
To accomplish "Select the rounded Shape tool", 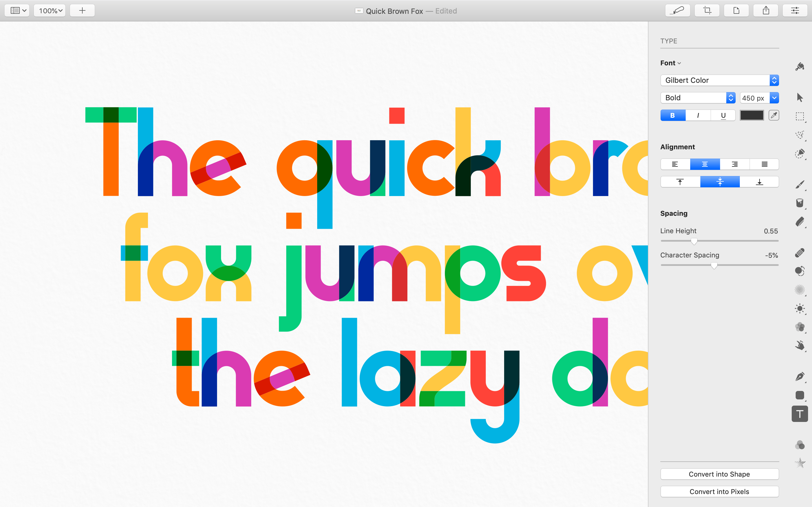I will tap(800, 395).
